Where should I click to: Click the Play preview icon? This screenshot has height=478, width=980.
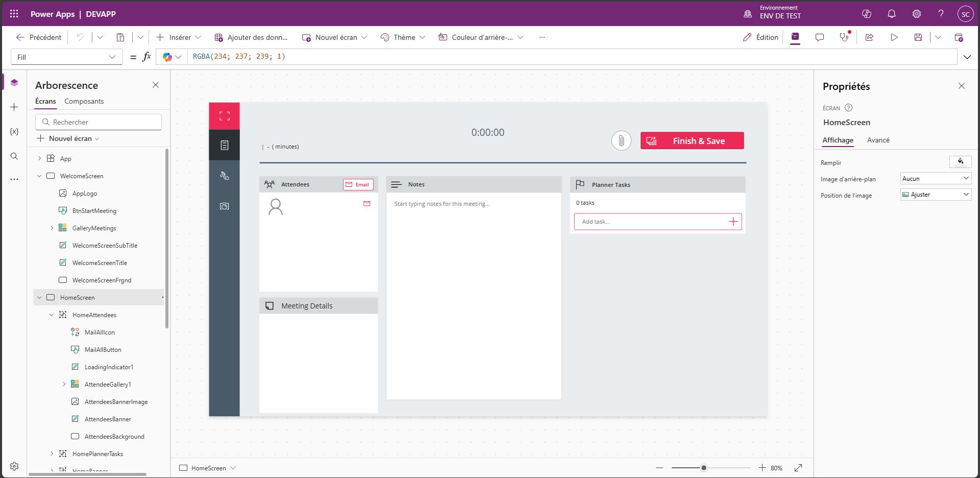pyautogui.click(x=894, y=37)
